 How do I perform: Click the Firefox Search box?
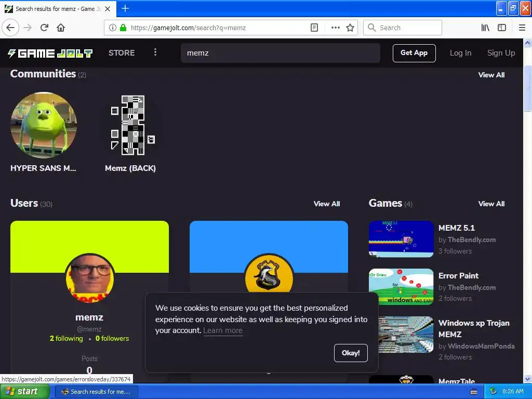tap(403, 28)
